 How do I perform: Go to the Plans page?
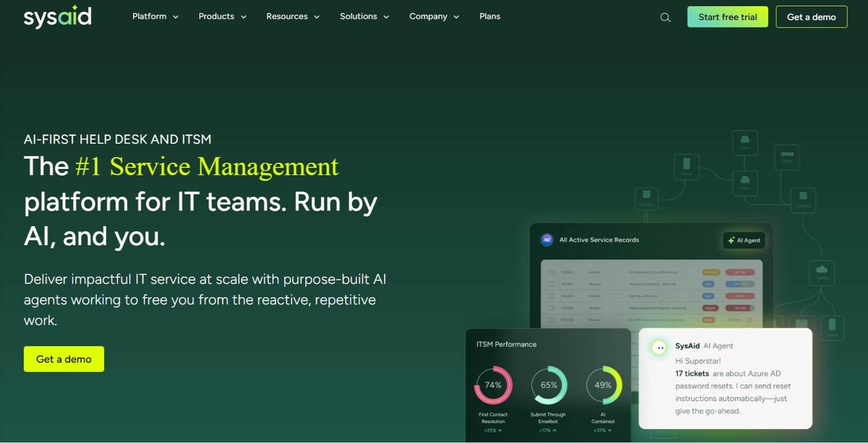[490, 16]
